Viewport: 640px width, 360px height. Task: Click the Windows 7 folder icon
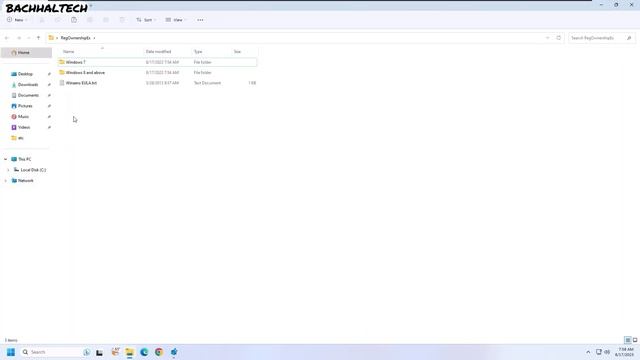pos(62,62)
